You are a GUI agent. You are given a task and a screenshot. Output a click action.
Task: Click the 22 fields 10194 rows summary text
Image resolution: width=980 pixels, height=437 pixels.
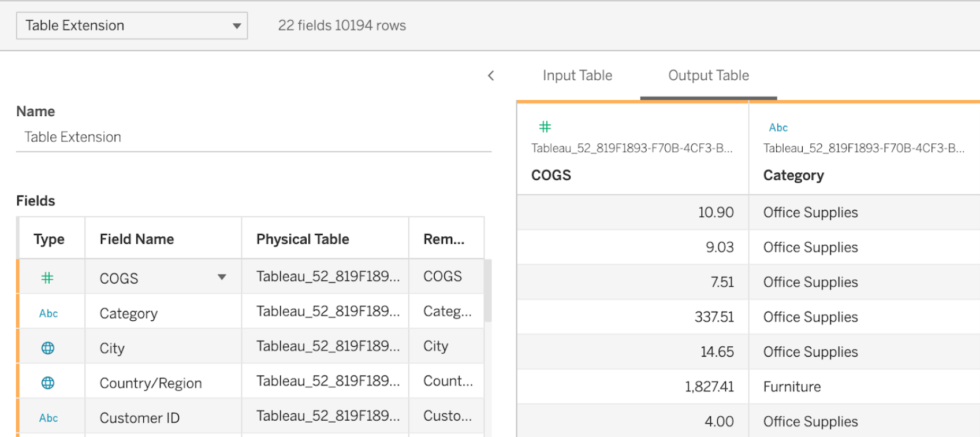342,25
